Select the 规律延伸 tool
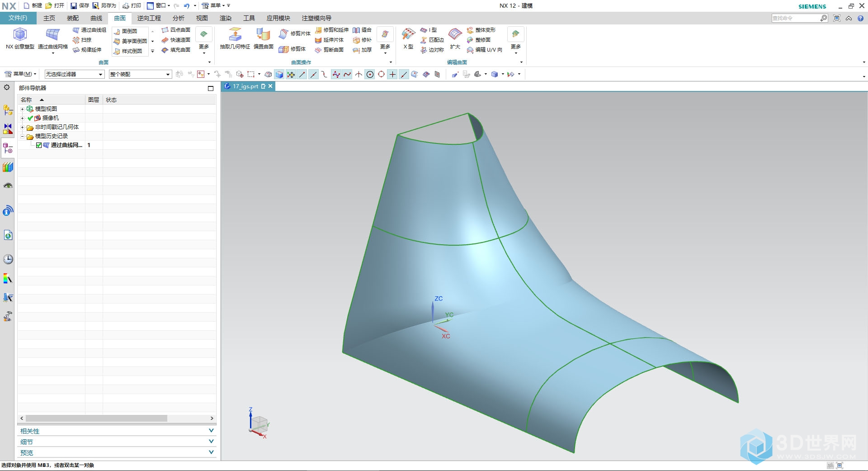 point(87,50)
